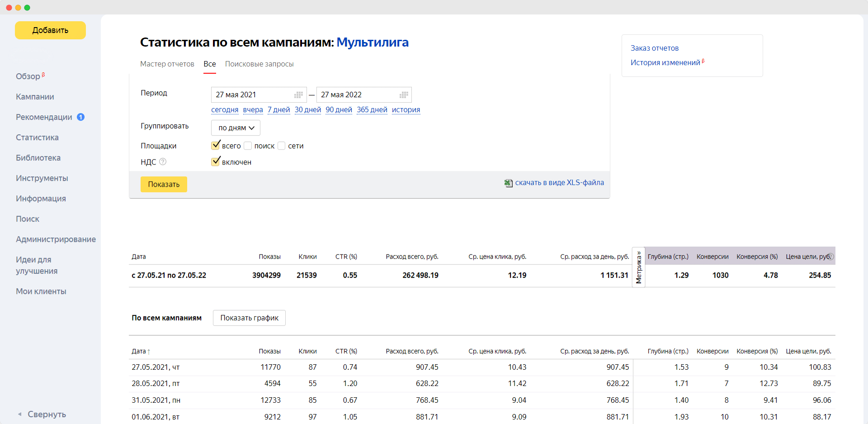
Task: Download the report as XLS file link
Action: pyautogui.click(x=559, y=183)
